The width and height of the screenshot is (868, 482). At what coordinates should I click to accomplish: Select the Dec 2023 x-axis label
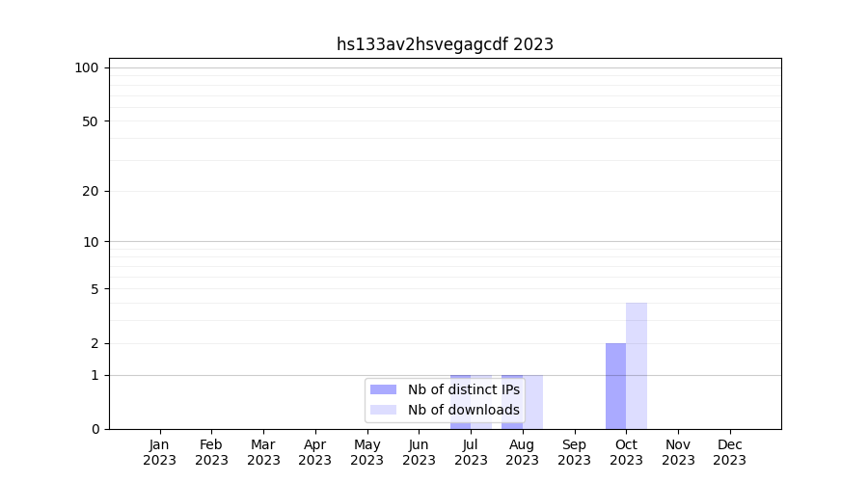(729, 452)
